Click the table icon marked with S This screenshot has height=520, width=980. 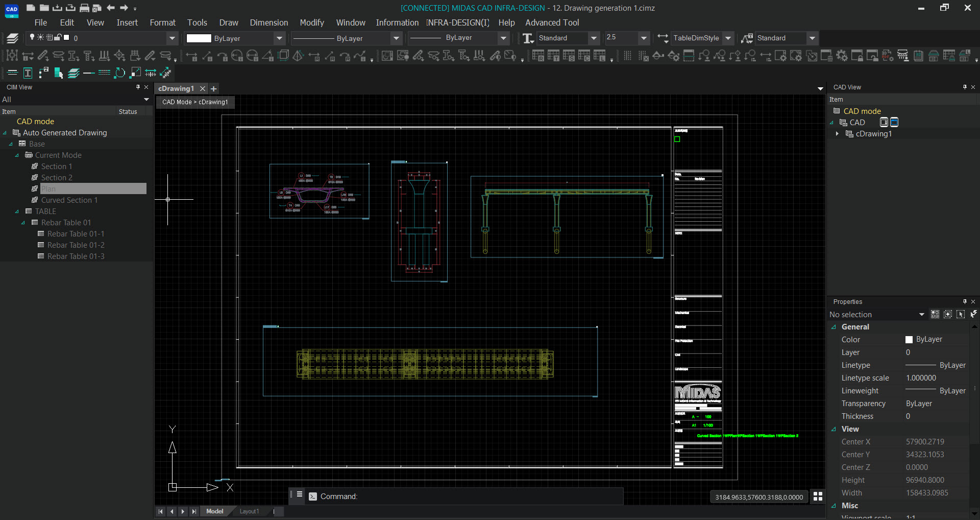[x=569, y=56]
